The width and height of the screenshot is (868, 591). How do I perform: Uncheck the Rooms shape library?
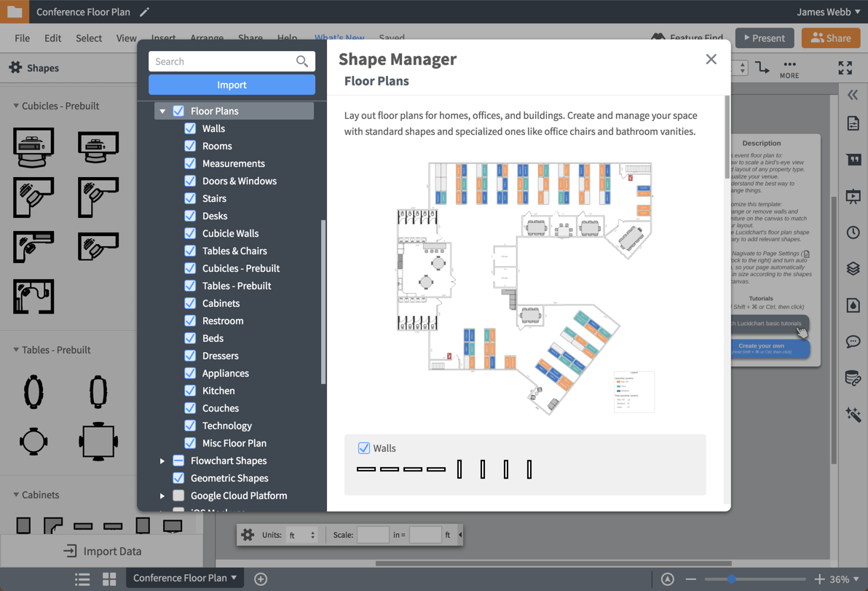pos(190,146)
